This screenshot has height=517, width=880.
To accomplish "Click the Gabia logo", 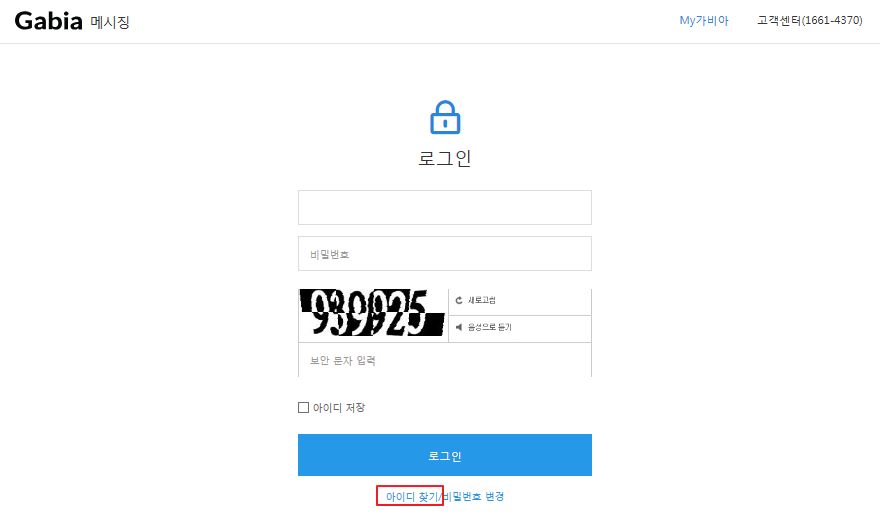I will click(x=48, y=21).
